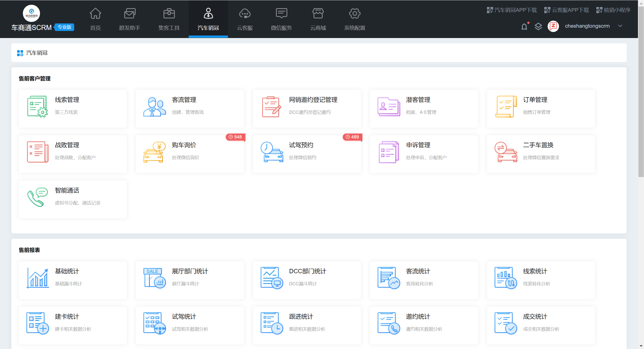This screenshot has width=644, height=349.
Task: Click the 548 badge on 购车询价
Action: [235, 137]
